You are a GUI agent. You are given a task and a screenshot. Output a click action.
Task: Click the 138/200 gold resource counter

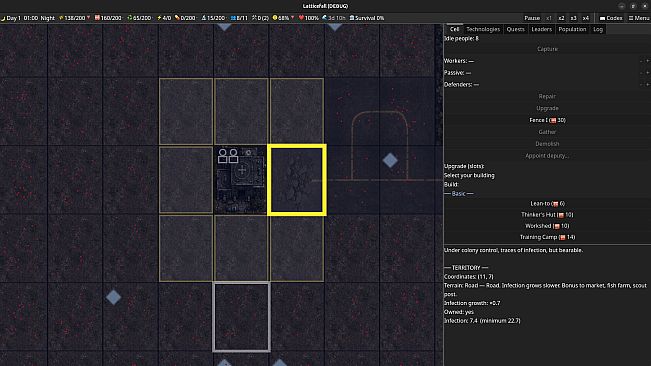coord(74,18)
